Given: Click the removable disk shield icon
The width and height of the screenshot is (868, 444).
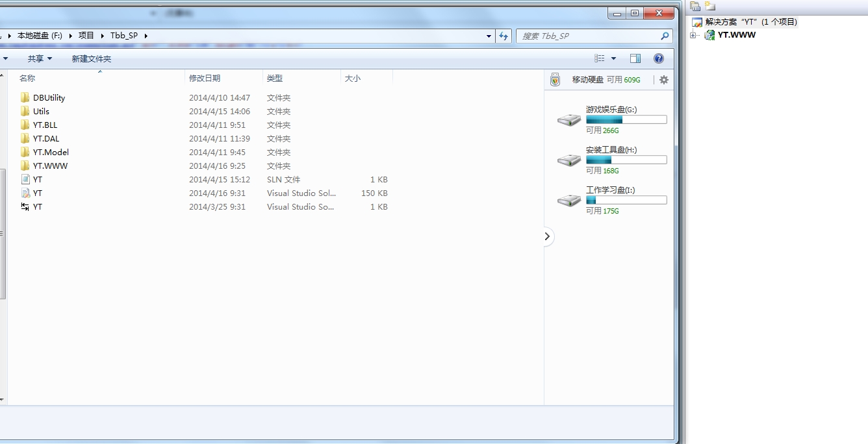Looking at the screenshot, I should 555,80.
